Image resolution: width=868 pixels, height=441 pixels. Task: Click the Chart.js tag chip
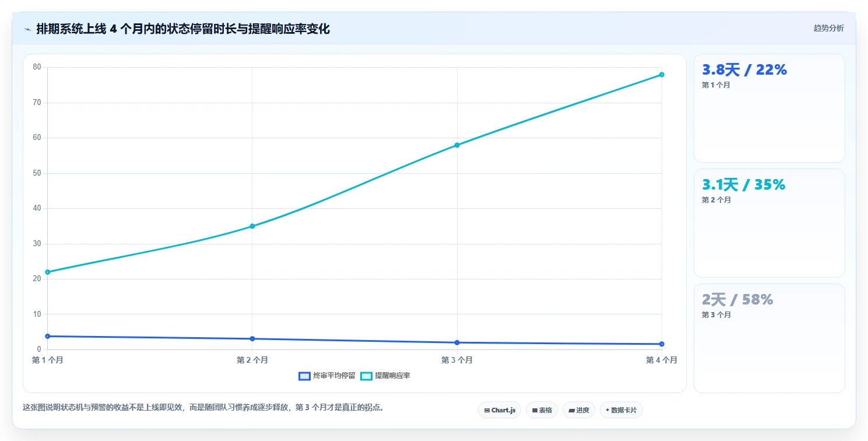[500, 410]
